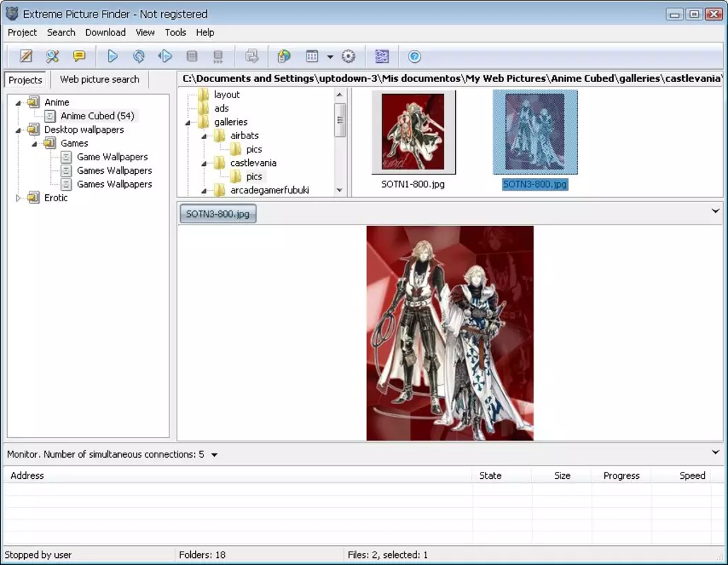Click the thumbnail view mode icon
Image resolution: width=728 pixels, height=565 pixels.
312,56
